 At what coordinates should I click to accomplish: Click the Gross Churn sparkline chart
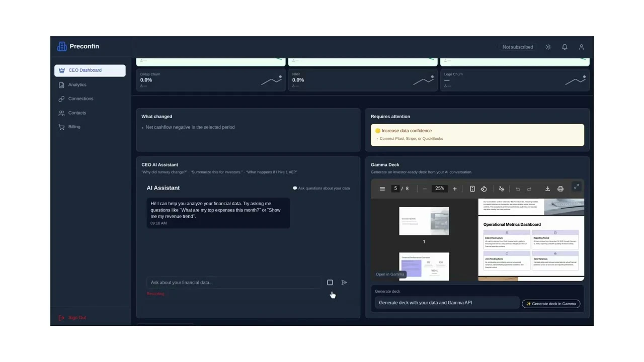coord(272,80)
